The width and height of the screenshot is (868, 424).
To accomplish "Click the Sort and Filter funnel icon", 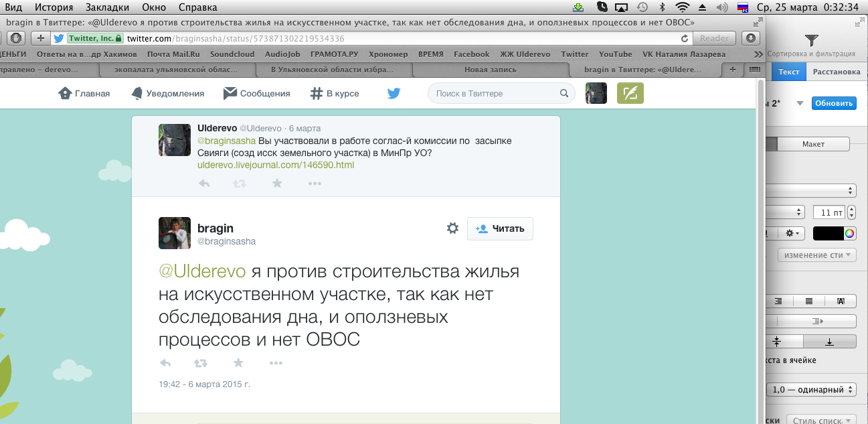I will pos(811,41).
